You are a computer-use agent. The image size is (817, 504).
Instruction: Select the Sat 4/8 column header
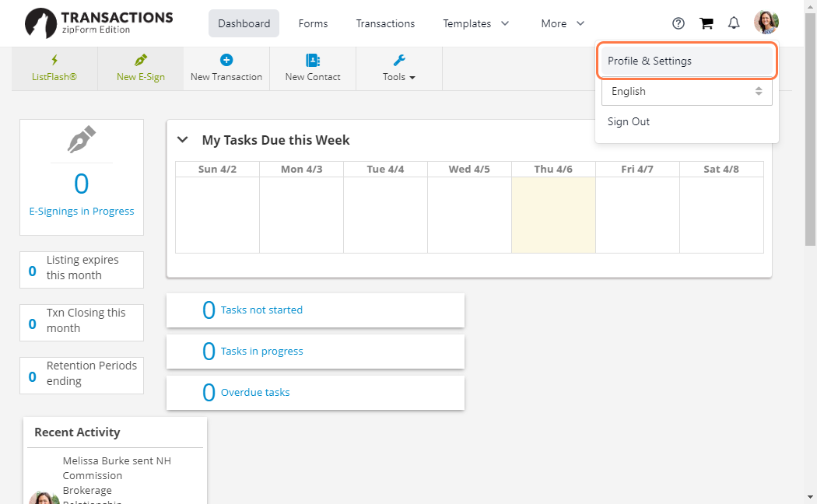click(x=721, y=170)
